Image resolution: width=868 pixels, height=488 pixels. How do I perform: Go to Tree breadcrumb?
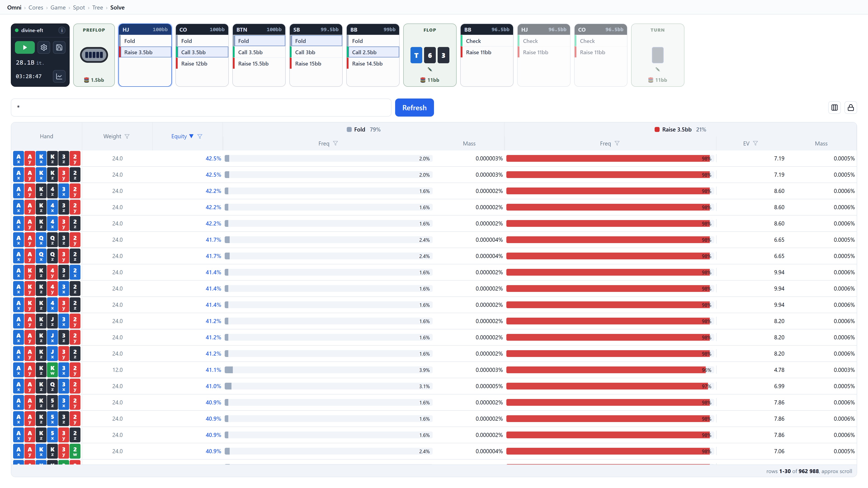[98, 7]
